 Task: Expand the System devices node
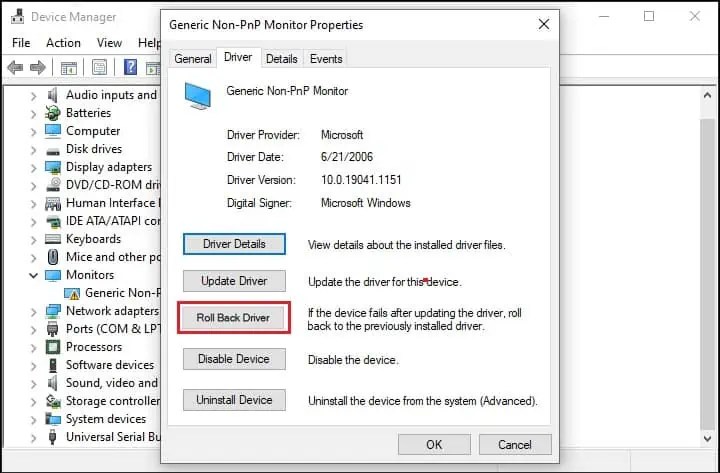pyautogui.click(x=33, y=420)
